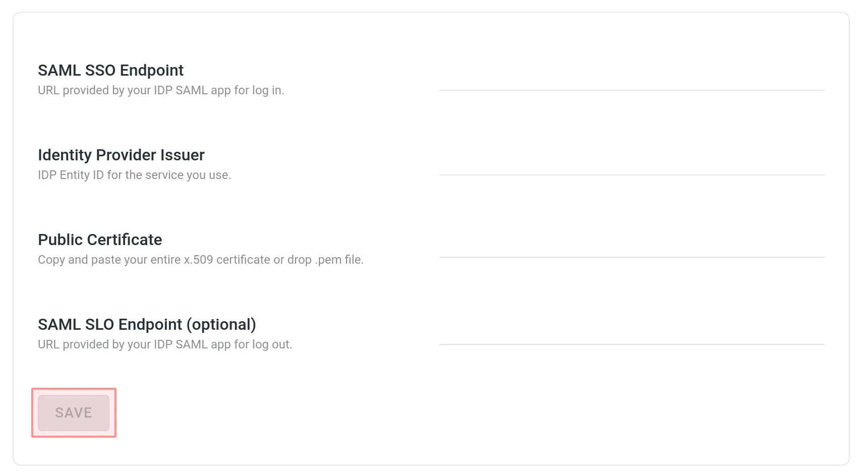Viewport: 868px width, 476px height.
Task: Click the SAML SSO Endpoint heading
Action: tap(110, 70)
